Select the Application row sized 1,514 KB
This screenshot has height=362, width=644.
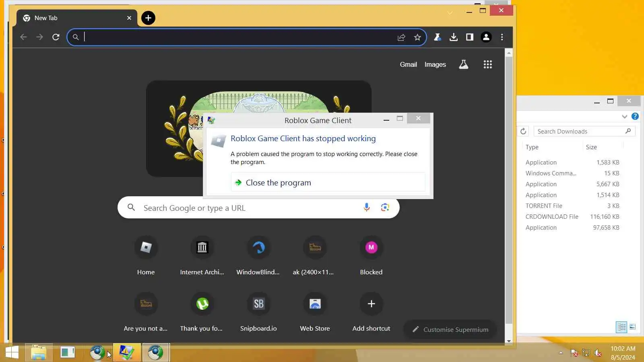(x=573, y=195)
